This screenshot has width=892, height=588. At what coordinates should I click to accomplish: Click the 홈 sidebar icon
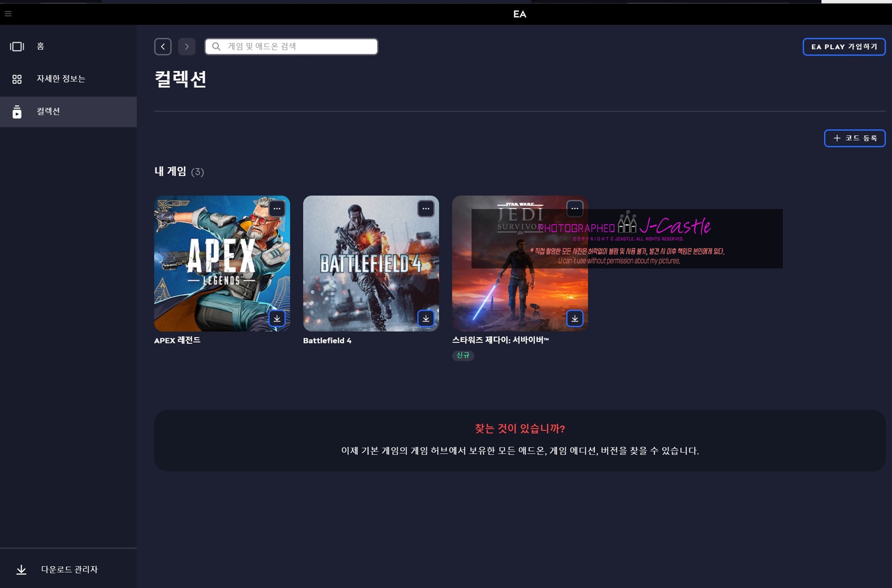(17, 46)
